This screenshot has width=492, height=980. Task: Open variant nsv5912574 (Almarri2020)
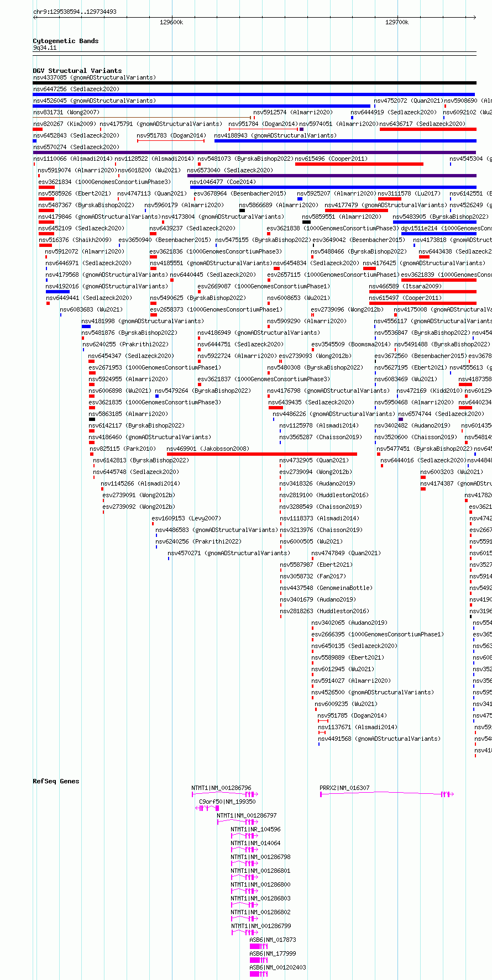click(293, 112)
